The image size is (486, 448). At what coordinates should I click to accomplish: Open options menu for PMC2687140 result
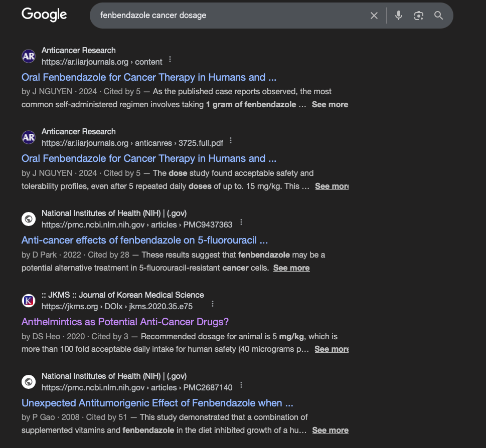click(241, 385)
